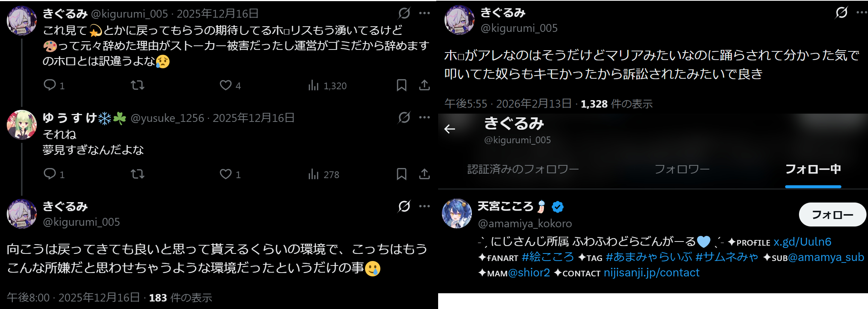868x309 pixels.
Task: Open the #あまみゃらいぶ hashtag
Action: [649, 257]
